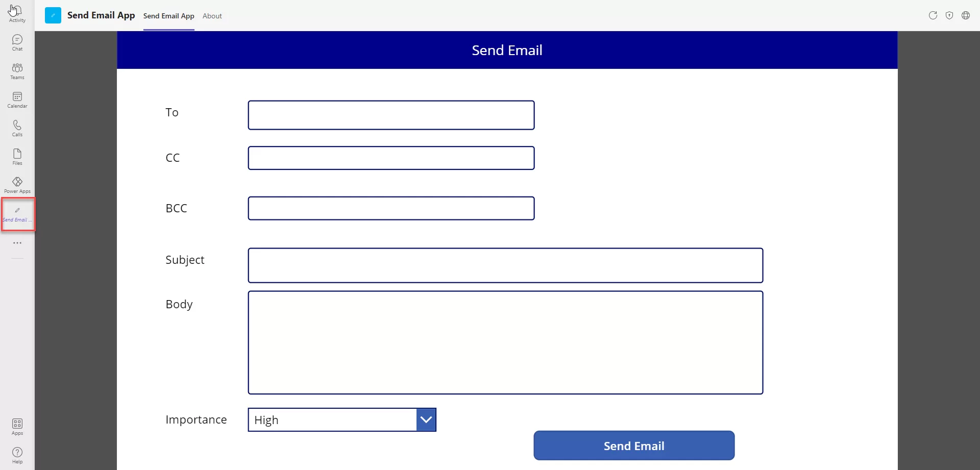Select the Send Email App tab
Viewport: 980px width, 470px height.
(x=169, y=16)
